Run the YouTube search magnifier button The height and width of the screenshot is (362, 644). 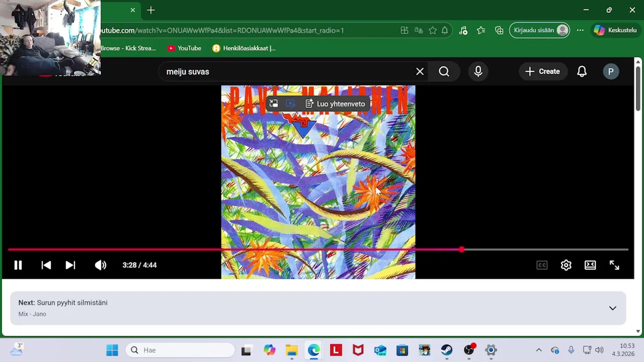[444, 71]
